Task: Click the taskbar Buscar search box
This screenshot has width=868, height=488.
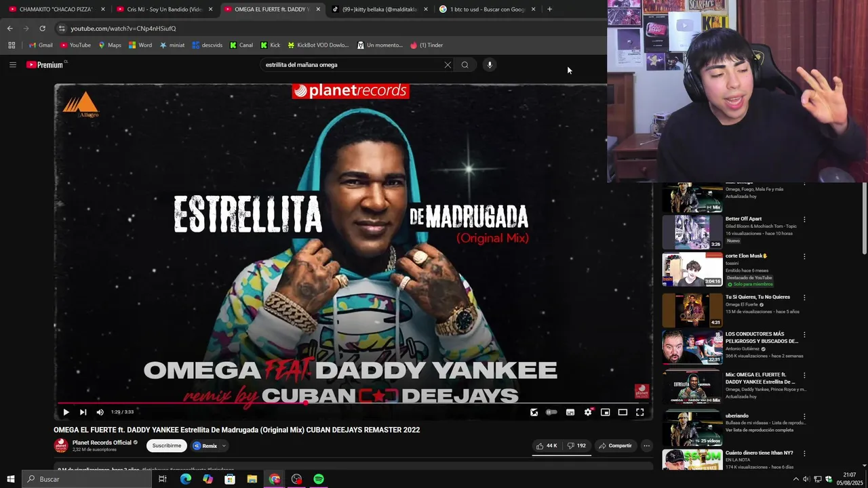Action: 87,479
